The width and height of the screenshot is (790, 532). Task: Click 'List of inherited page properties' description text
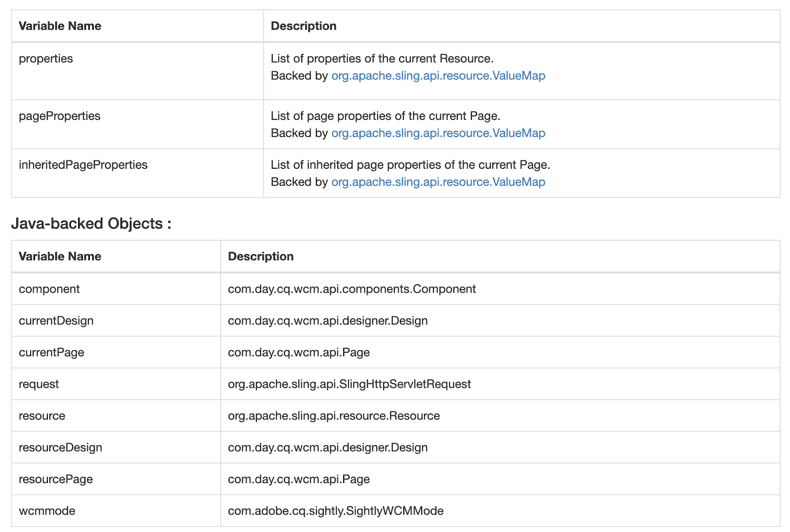(x=410, y=165)
